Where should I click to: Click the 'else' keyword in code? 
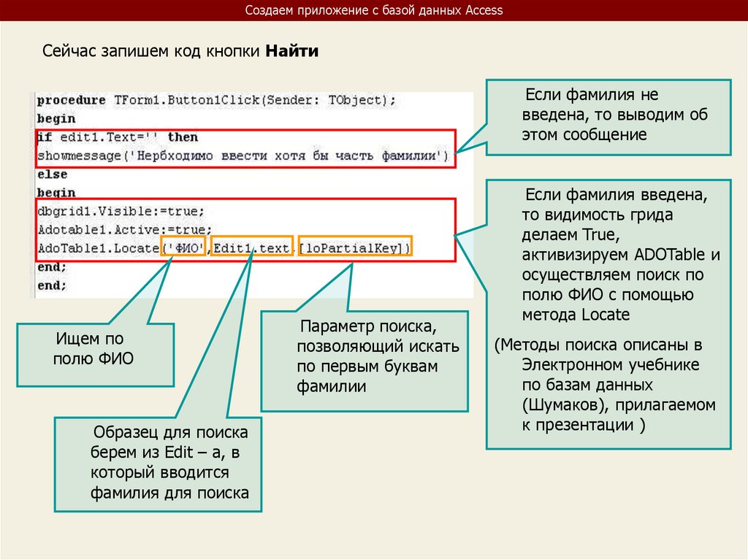53,174
